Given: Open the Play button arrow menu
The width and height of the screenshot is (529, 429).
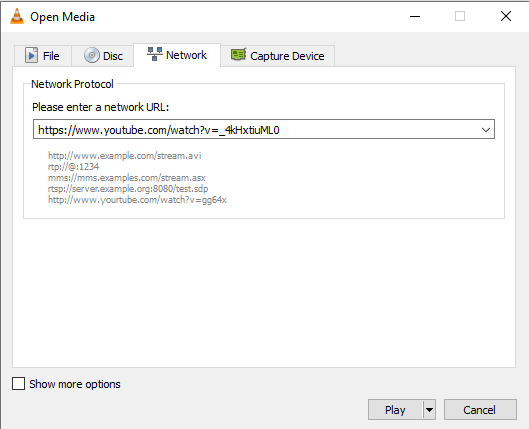Looking at the screenshot, I should 429,410.
